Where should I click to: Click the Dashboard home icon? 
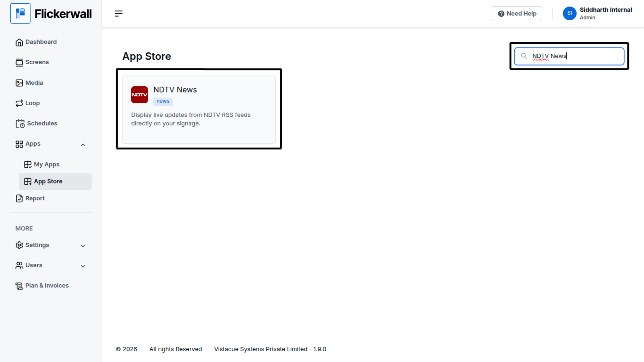19,42
